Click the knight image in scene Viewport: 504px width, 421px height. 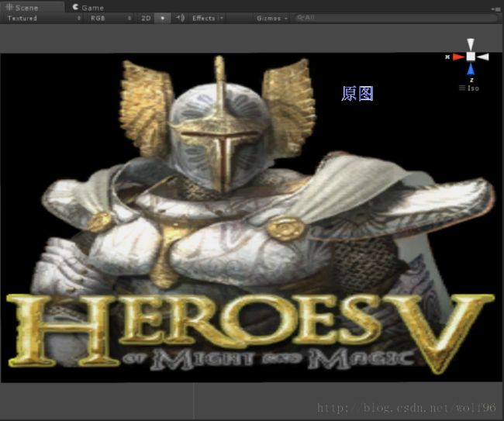click(x=250, y=218)
